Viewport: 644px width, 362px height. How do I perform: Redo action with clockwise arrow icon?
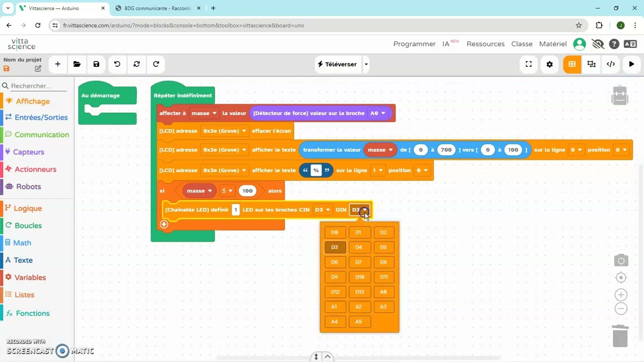[x=156, y=64]
